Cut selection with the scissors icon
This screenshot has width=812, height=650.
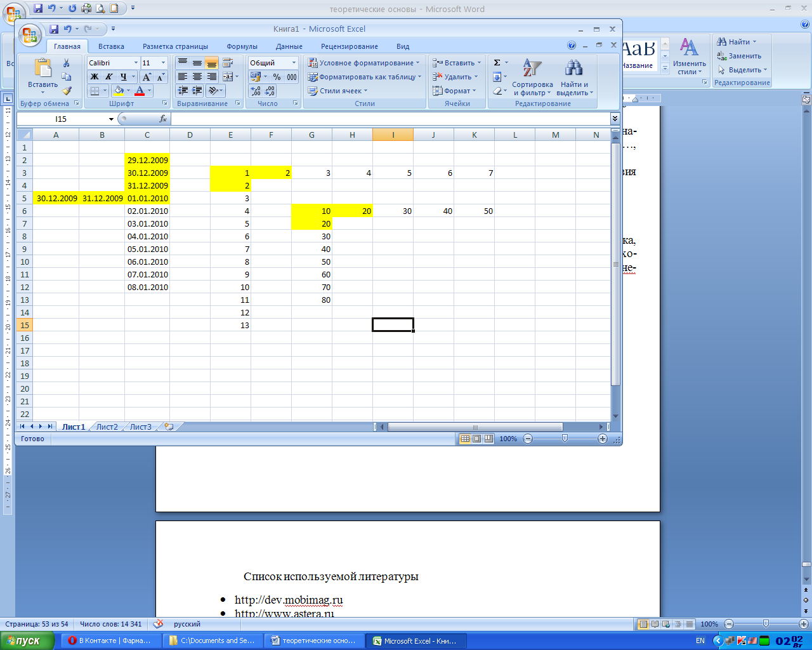pyautogui.click(x=66, y=63)
